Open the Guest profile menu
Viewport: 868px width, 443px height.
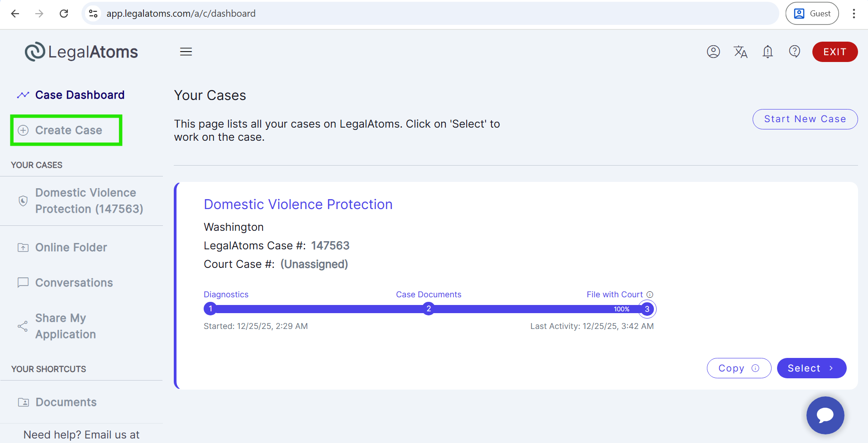click(x=812, y=14)
